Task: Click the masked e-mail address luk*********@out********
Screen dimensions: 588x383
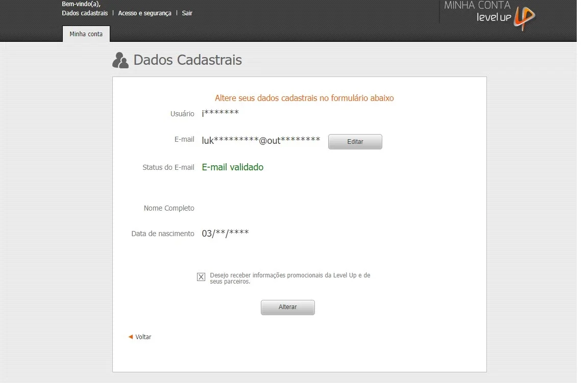Action: click(x=261, y=140)
